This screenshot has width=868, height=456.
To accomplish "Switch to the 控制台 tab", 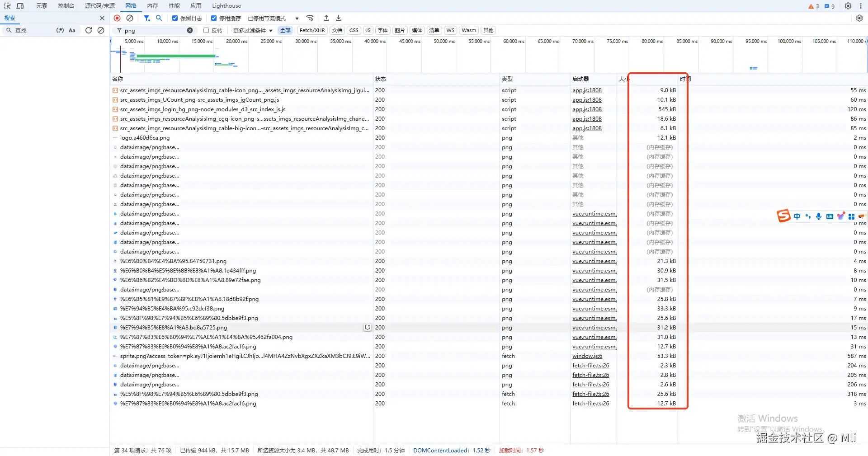I will coord(66,6).
